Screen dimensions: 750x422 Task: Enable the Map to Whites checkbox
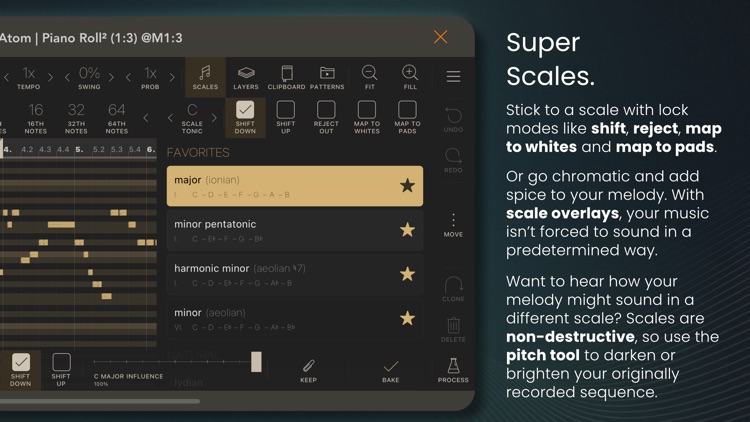367,110
